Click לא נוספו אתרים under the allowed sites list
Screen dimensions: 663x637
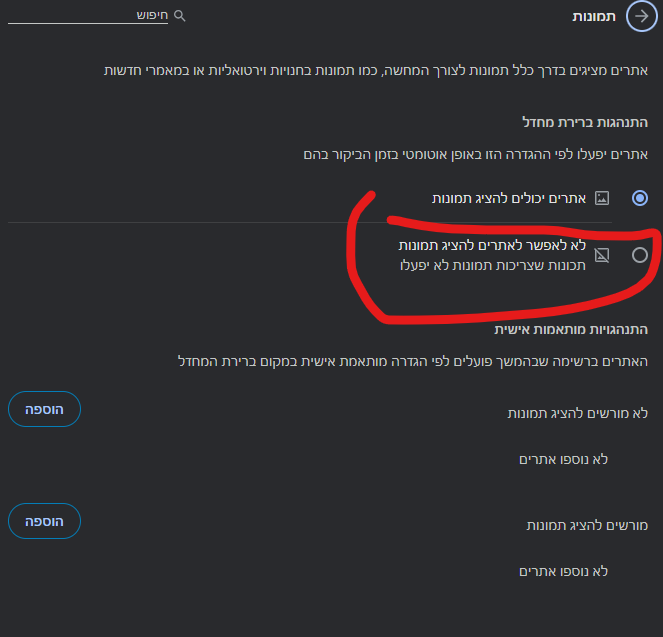click(x=563, y=571)
